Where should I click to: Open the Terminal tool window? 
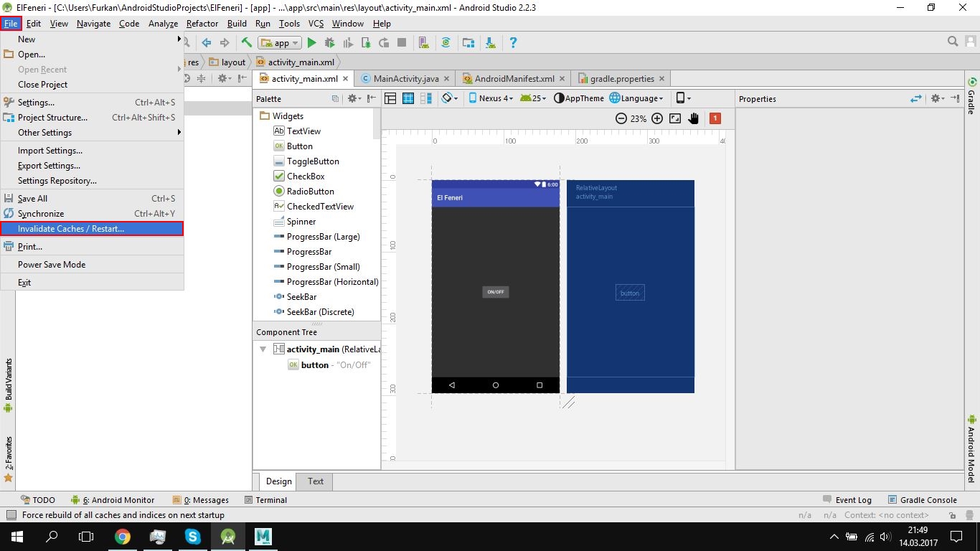[x=265, y=500]
